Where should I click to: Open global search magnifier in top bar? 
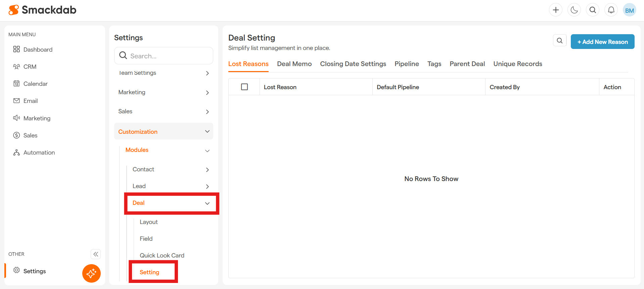point(593,10)
